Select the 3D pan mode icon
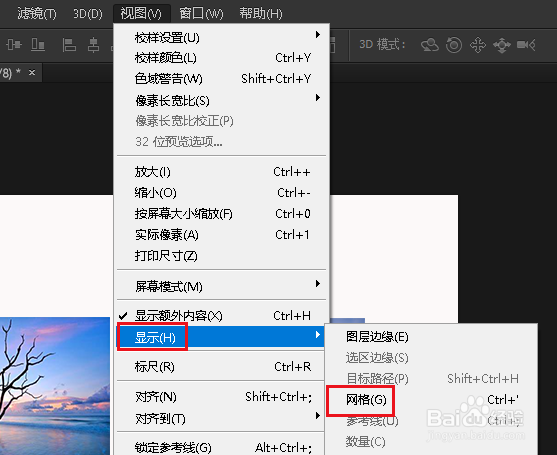Viewport: 557px width, 455px height. pos(478,45)
